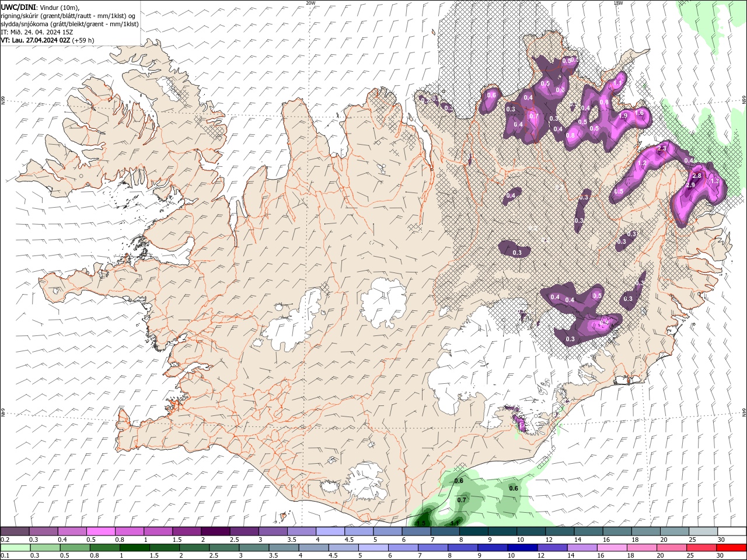Click the dark green swatch between 1 and 1.5
The image size is (747, 560).
[x=134, y=548]
